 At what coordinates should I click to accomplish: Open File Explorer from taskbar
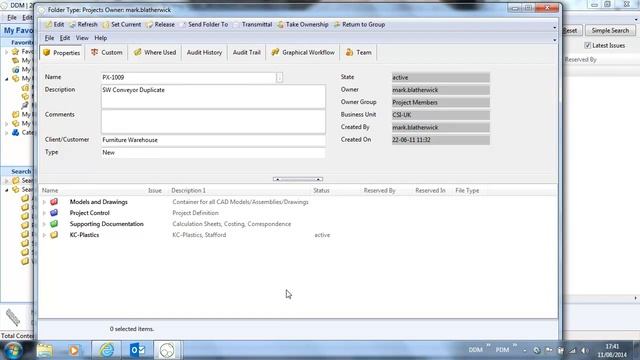point(44,350)
